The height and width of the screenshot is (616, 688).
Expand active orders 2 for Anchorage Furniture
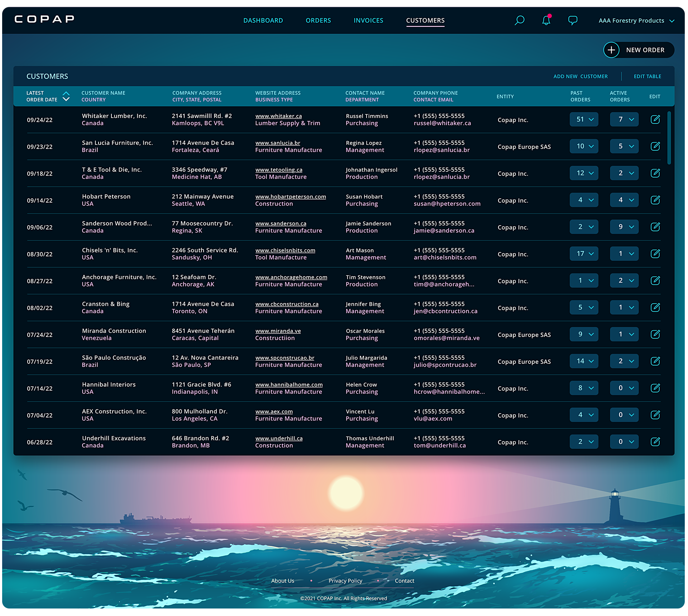[x=624, y=280]
